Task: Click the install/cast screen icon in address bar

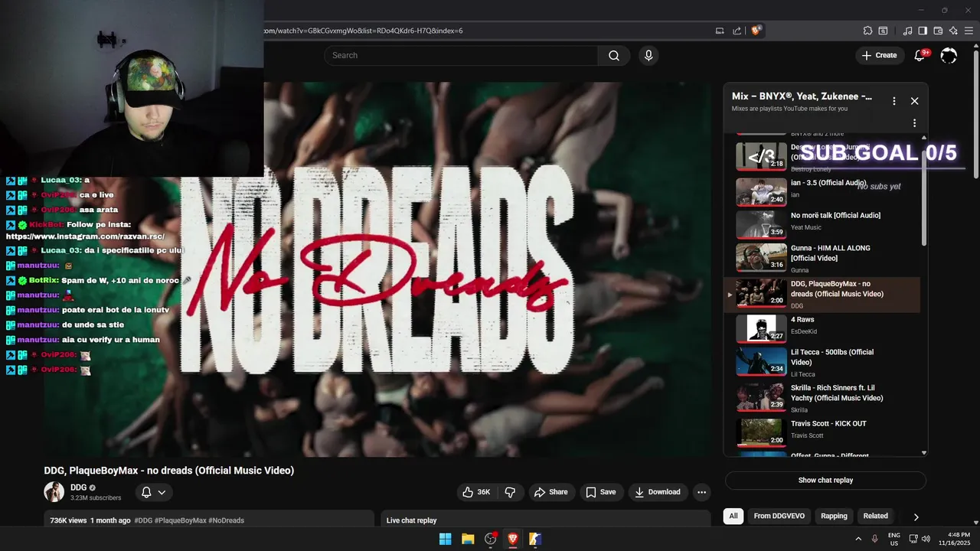Action: point(720,31)
